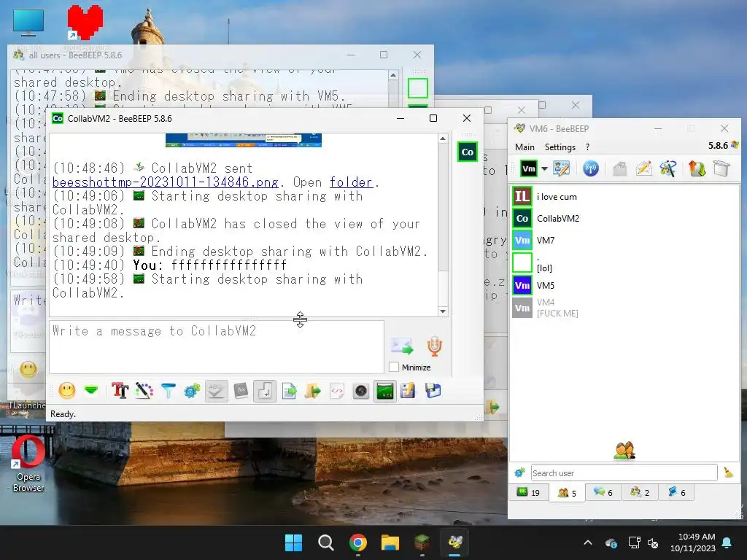Click the broom clear search icon
Screen dimensions: 747x560
point(728,472)
